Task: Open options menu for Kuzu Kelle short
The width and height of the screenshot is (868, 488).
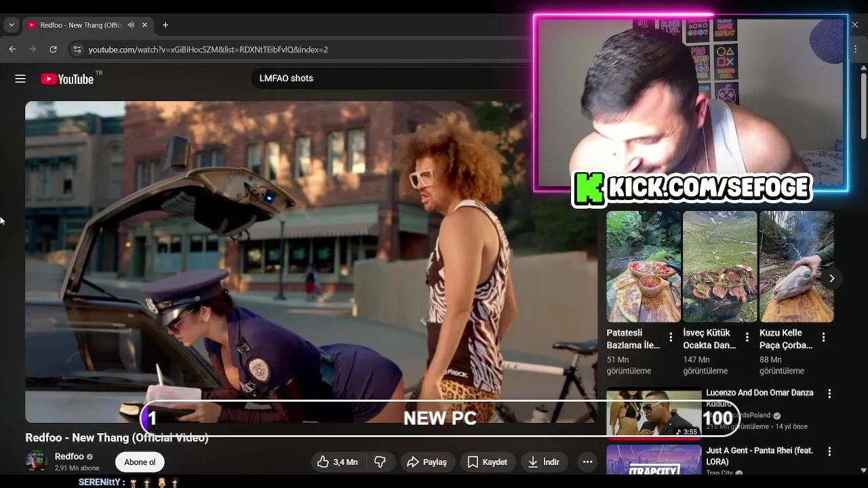Action: tap(823, 337)
